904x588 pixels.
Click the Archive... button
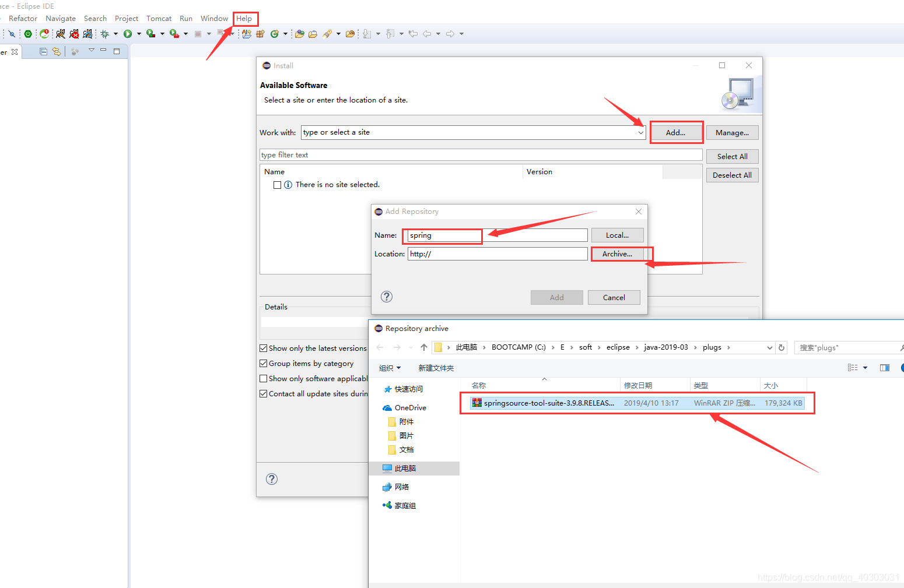(618, 253)
